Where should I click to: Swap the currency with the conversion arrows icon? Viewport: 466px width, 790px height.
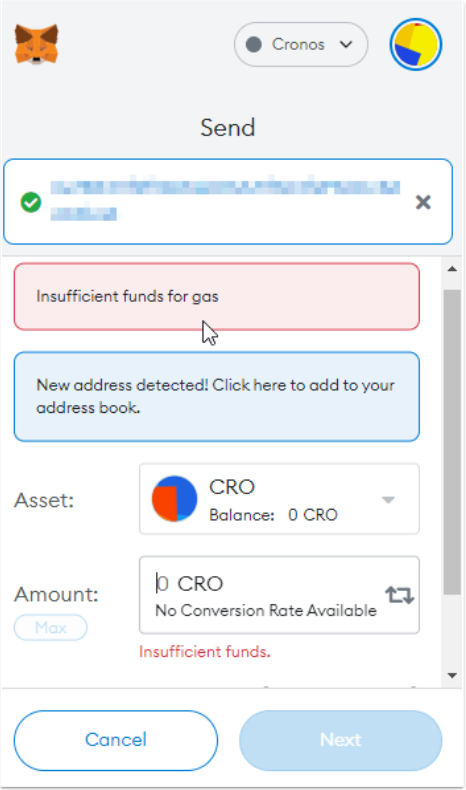pos(400,595)
